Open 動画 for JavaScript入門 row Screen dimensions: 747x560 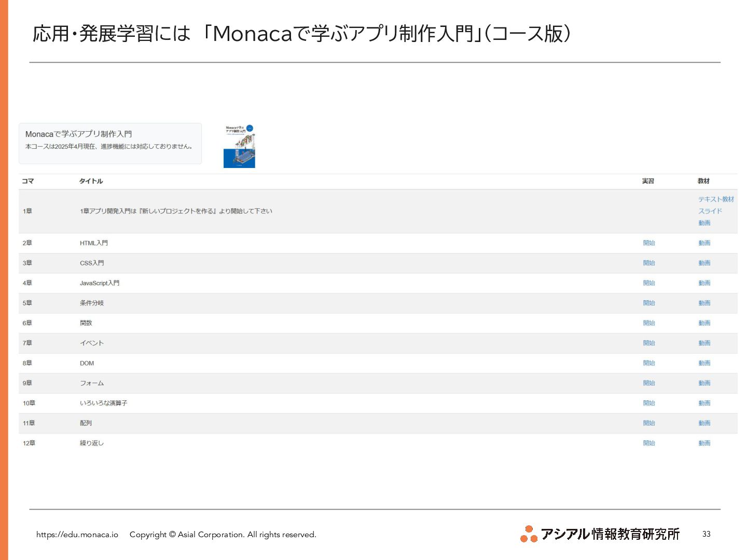point(704,283)
